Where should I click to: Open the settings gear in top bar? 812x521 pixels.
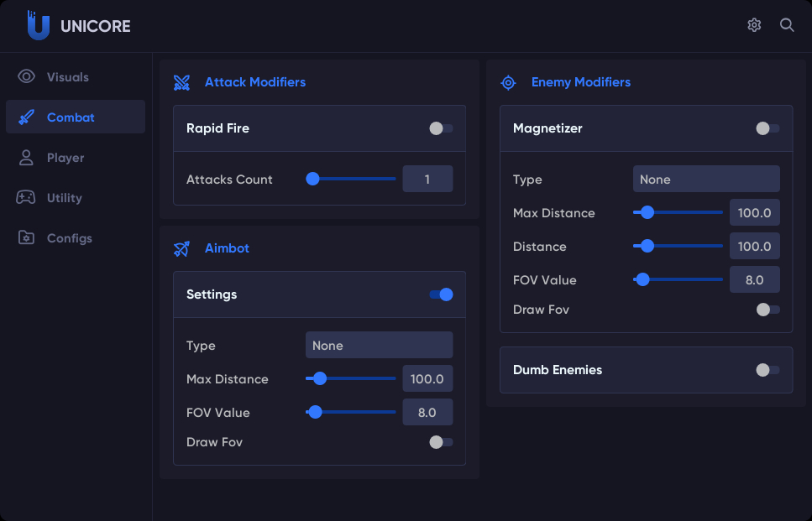(x=753, y=25)
